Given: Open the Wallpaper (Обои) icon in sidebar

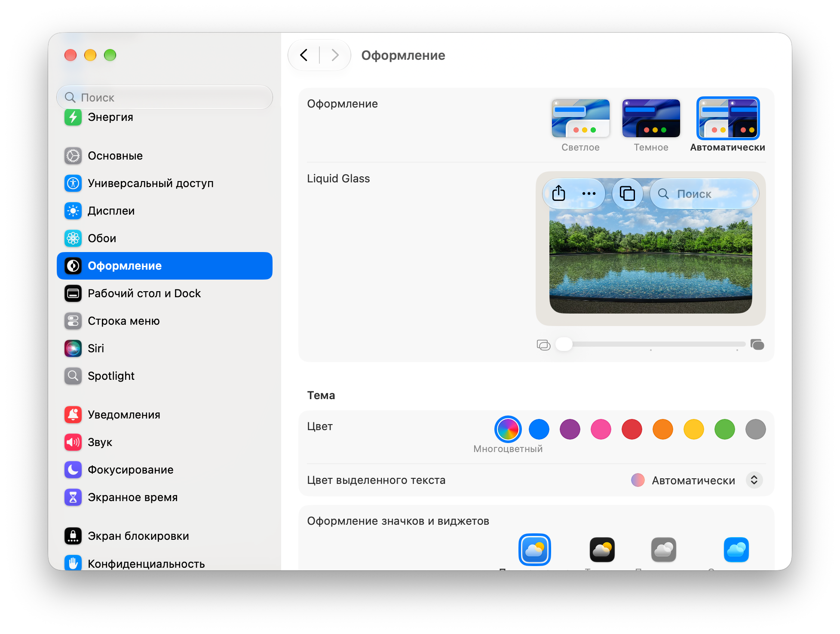Looking at the screenshot, I should point(73,238).
